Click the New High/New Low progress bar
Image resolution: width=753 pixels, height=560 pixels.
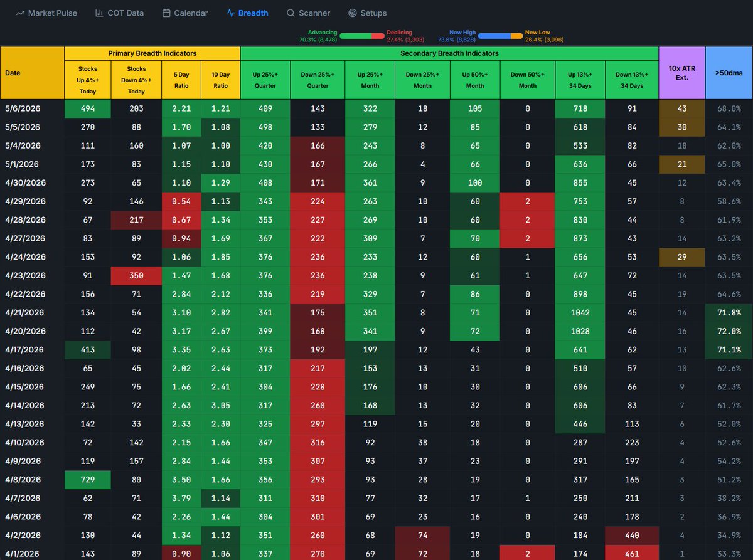pos(500,36)
